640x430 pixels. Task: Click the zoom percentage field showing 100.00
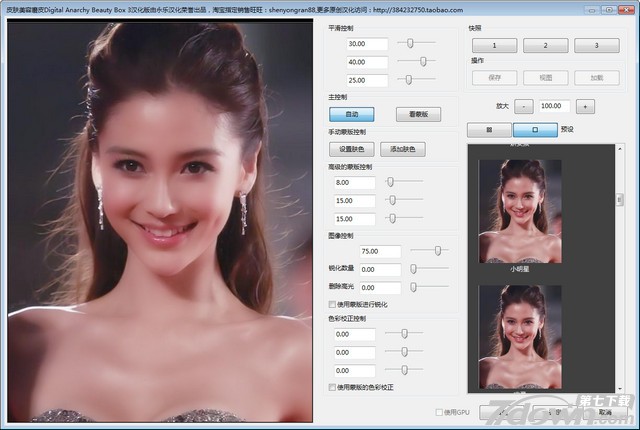pos(554,106)
